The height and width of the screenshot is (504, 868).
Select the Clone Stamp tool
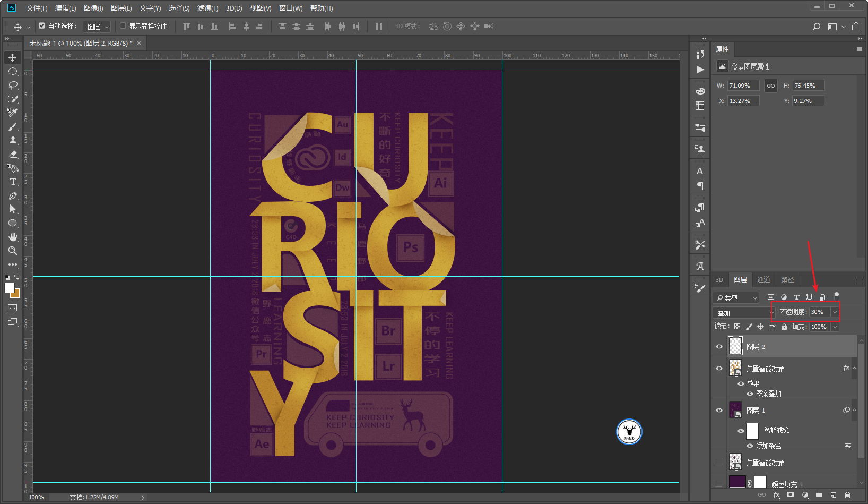coord(13,140)
